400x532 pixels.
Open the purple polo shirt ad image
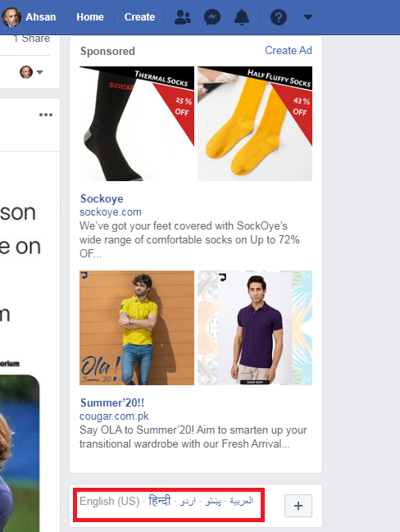pyautogui.click(x=255, y=328)
